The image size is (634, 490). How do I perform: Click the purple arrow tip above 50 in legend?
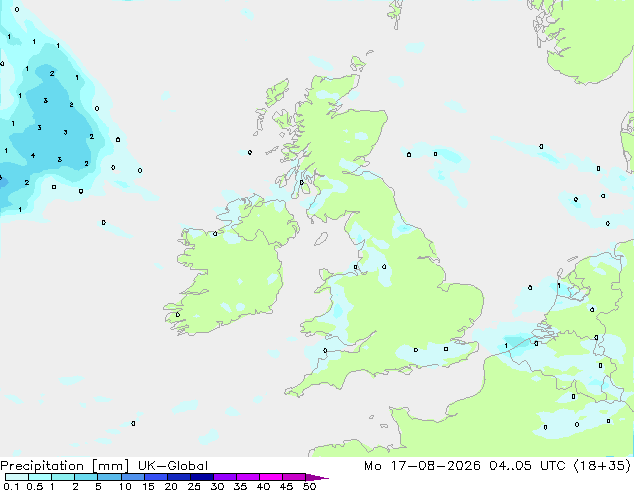(x=317, y=477)
